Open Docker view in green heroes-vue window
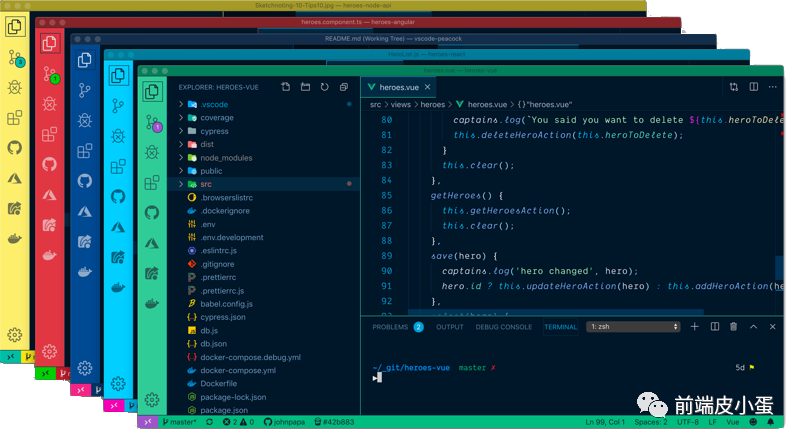Screen dimensions: 800x441 click(x=152, y=304)
